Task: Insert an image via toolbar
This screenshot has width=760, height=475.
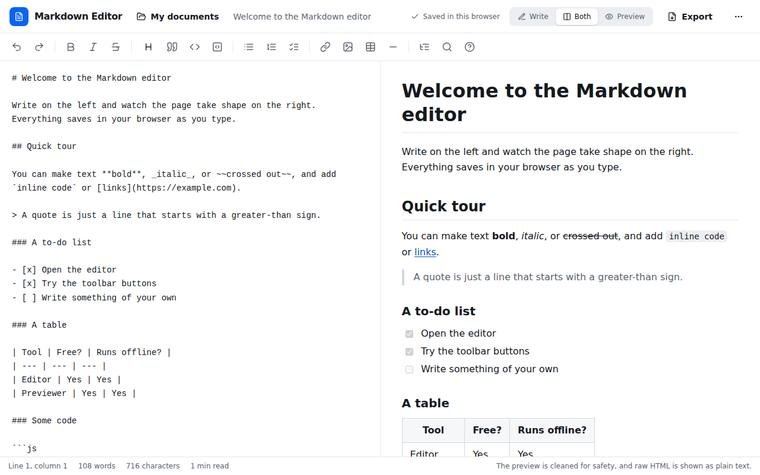Action: [x=348, y=47]
